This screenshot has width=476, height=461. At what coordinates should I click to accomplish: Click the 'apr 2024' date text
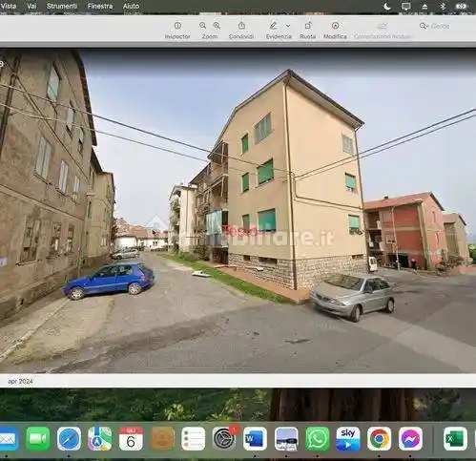pyautogui.click(x=20, y=381)
